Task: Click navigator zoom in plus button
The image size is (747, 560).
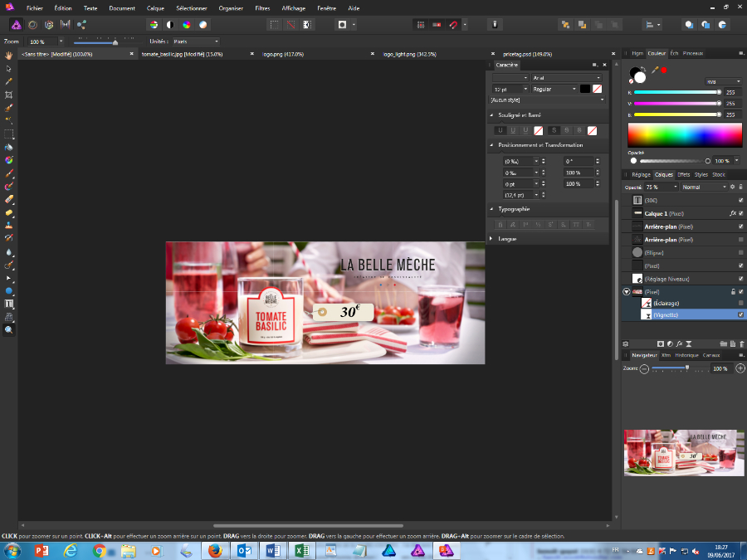Action: pos(740,368)
